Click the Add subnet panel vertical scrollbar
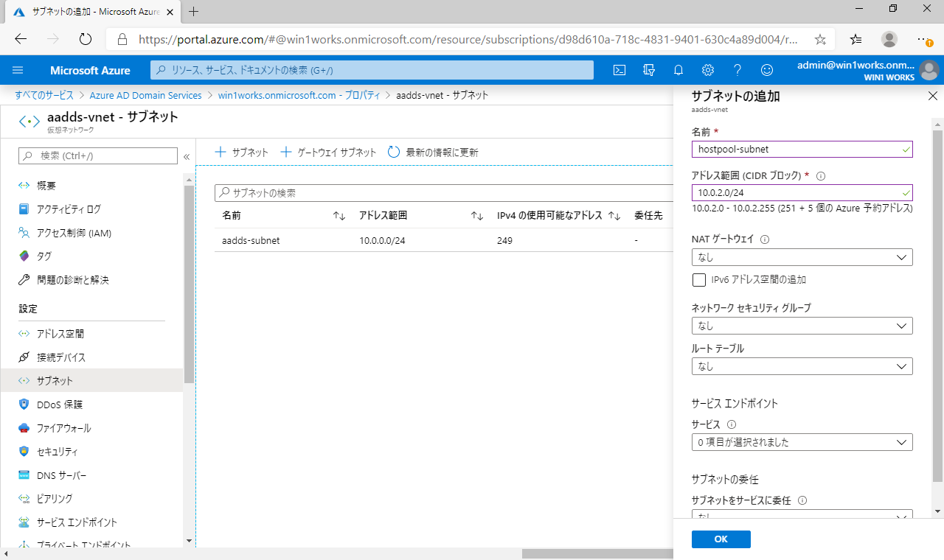The height and width of the screenshot is (560, 944). (x=937, y=306)
